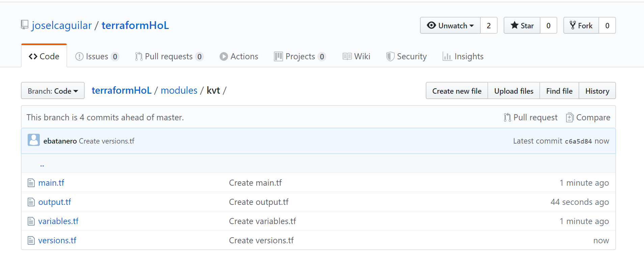644x278 pixels.
Task: Go to the modules folder in breadcrumb
Action: tap(179, 90)
